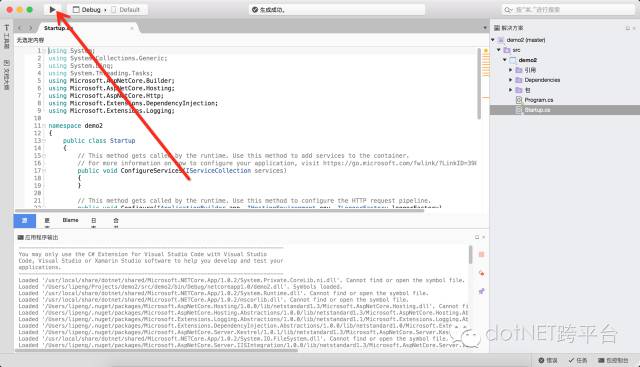Click line number 21 in the gutter
Screen dimensions: 640x367
tap(37, 201)
